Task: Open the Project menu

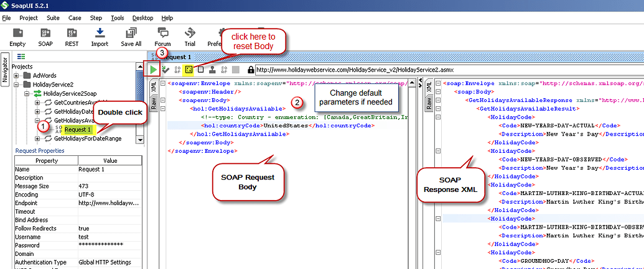Action: pyautogui.click(x=29, y=18)
